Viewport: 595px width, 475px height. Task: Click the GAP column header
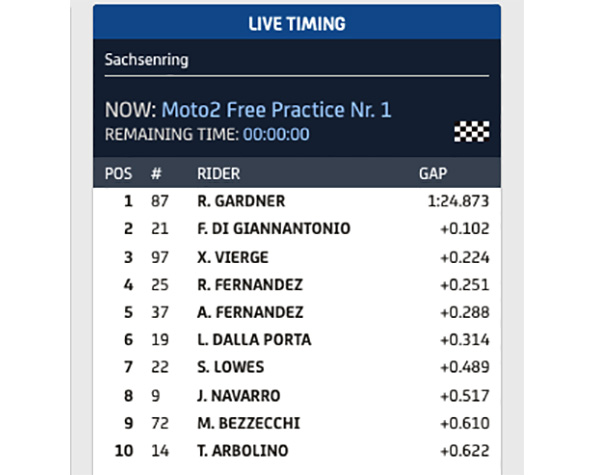click(433, 174)
